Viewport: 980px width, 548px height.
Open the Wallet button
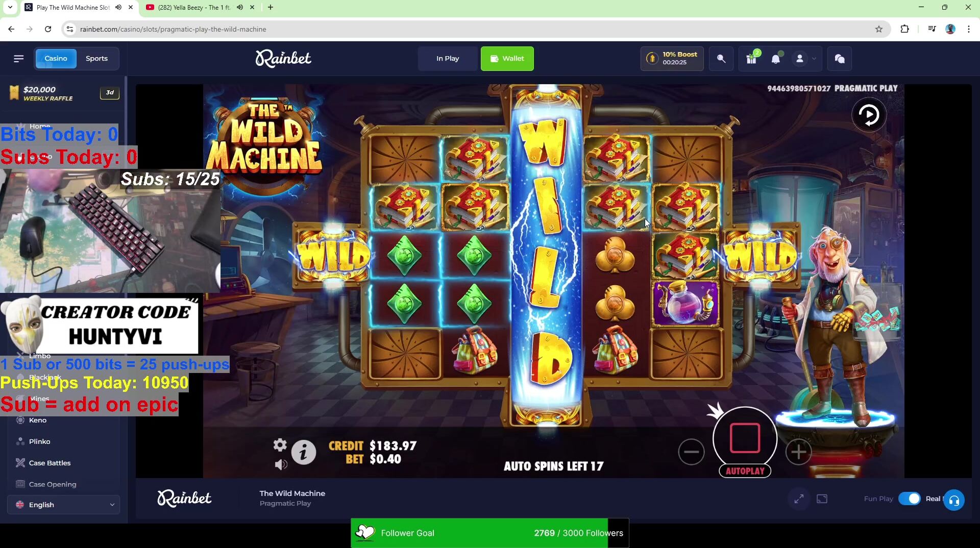click(507, 58)
